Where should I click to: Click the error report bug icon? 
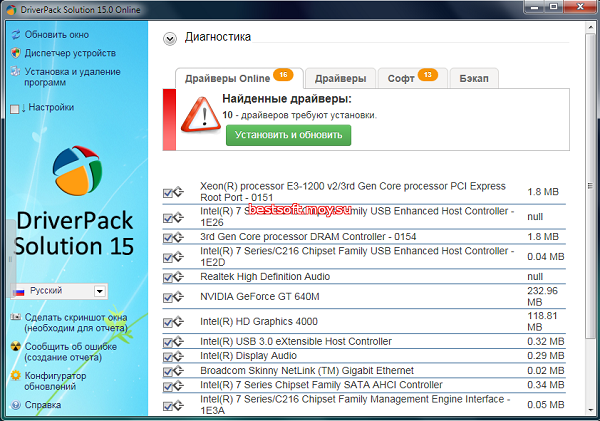(15, 347)
